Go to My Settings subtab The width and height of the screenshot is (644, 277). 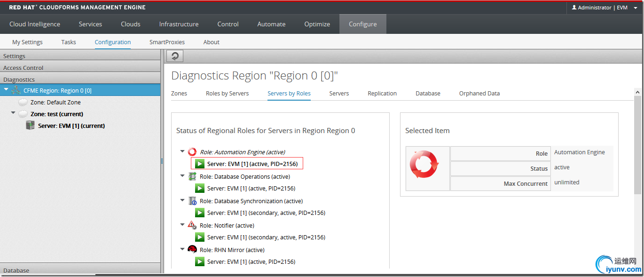(x=27, y=42)
